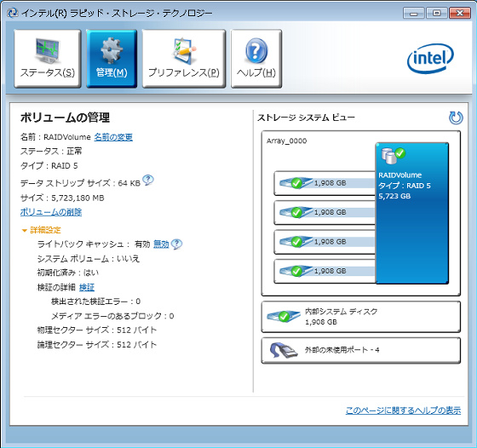Open the ヘルプ(H) help tab
Screen dimensions: 477x448
tap(256, 59)
